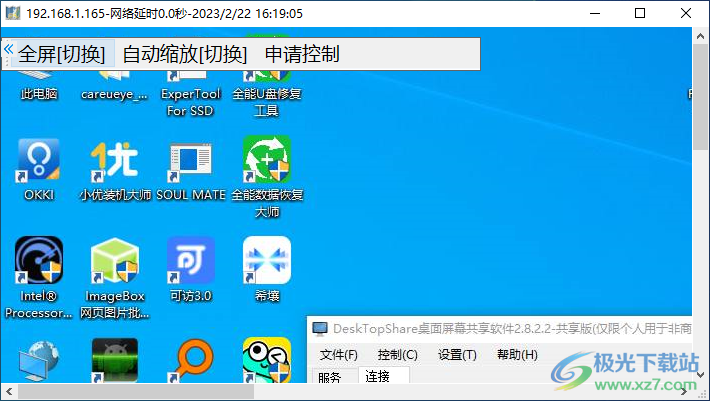Select the yellow cartoon frog icon

[267, 360]
